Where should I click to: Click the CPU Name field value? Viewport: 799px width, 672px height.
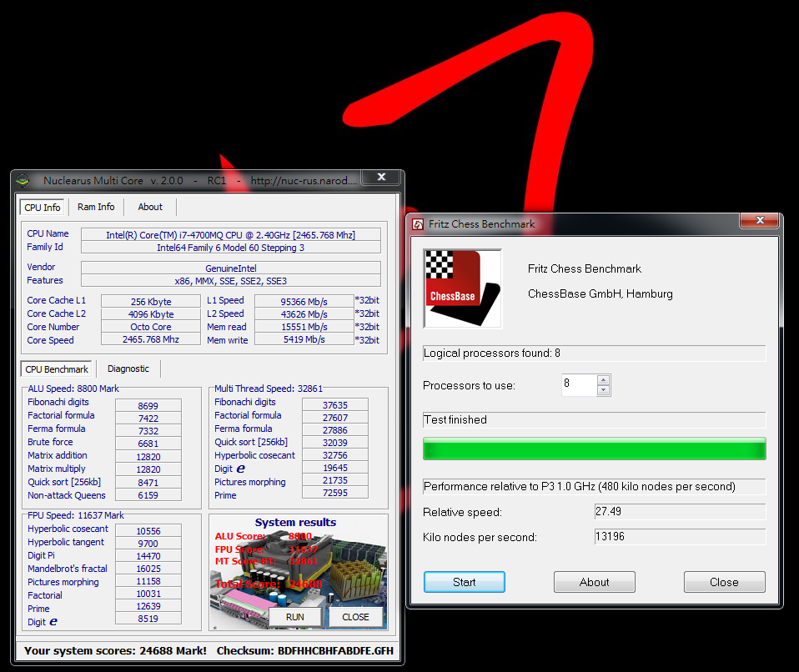click(231, 235)
